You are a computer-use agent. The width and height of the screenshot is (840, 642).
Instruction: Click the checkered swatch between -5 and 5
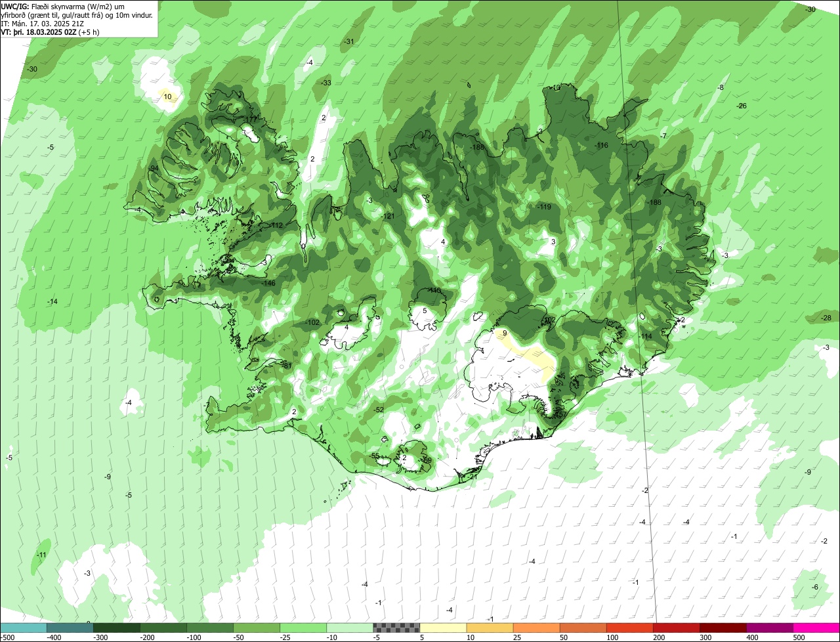tap(396, 628)
